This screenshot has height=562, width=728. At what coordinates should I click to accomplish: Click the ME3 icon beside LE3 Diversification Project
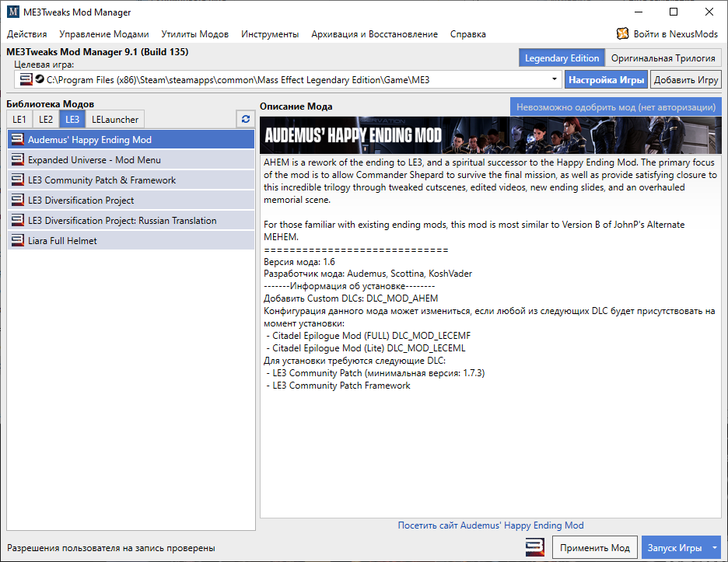click(18, 200)
